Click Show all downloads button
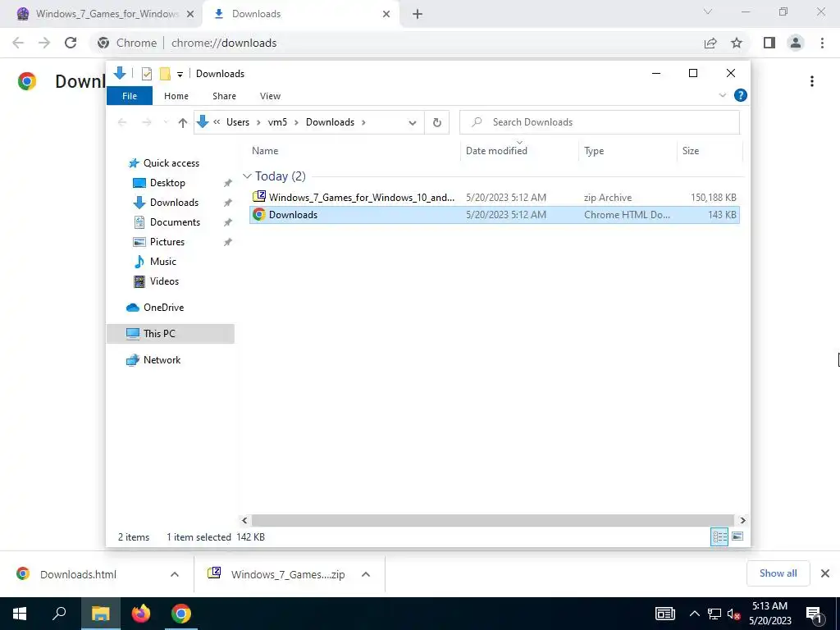The image size is (840, 630). tap(778, 573)
